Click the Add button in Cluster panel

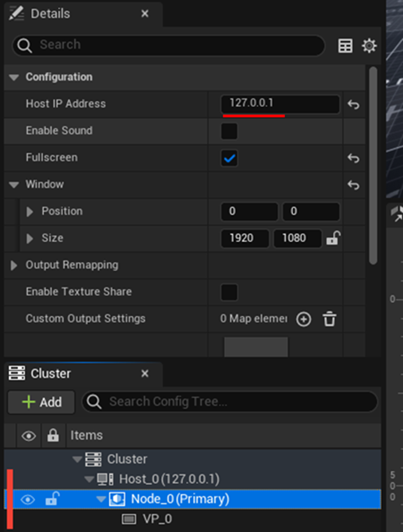tap(42, 402)
